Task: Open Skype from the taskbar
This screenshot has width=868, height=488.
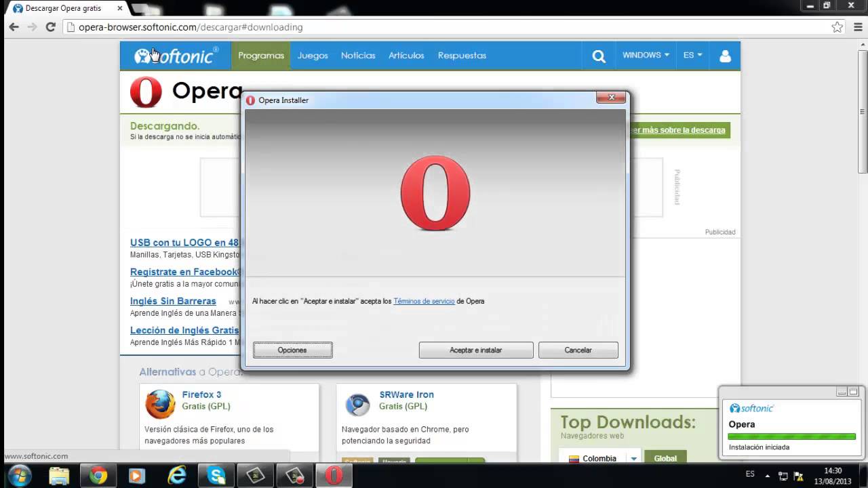Action: [x=216, y=474]
